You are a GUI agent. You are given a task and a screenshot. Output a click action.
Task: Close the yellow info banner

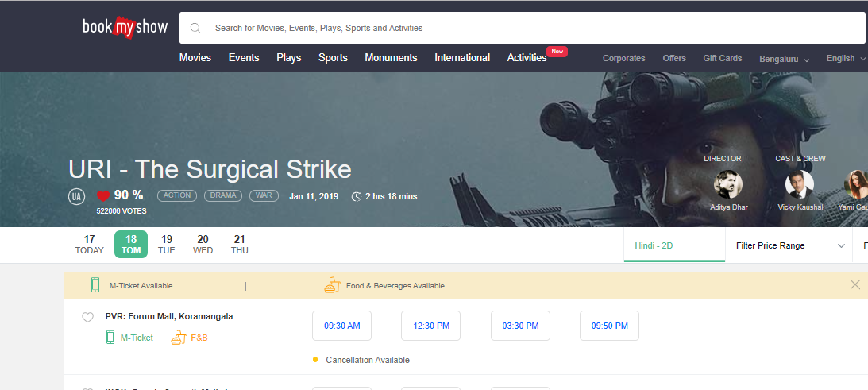(854, 284)
